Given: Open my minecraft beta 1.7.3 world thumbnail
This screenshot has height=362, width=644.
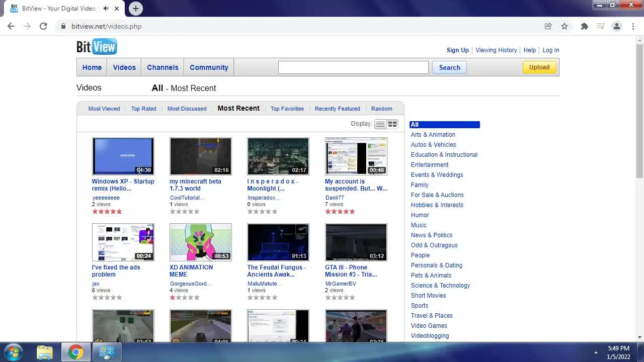Looking at the screenshot, I should [201, 156].
